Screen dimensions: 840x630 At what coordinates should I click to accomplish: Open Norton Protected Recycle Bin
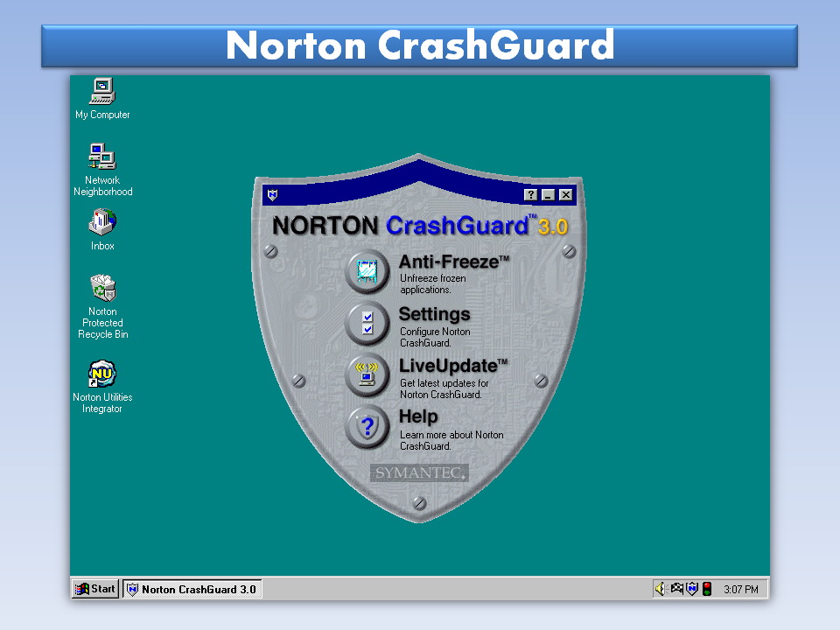tap(102, 289)
